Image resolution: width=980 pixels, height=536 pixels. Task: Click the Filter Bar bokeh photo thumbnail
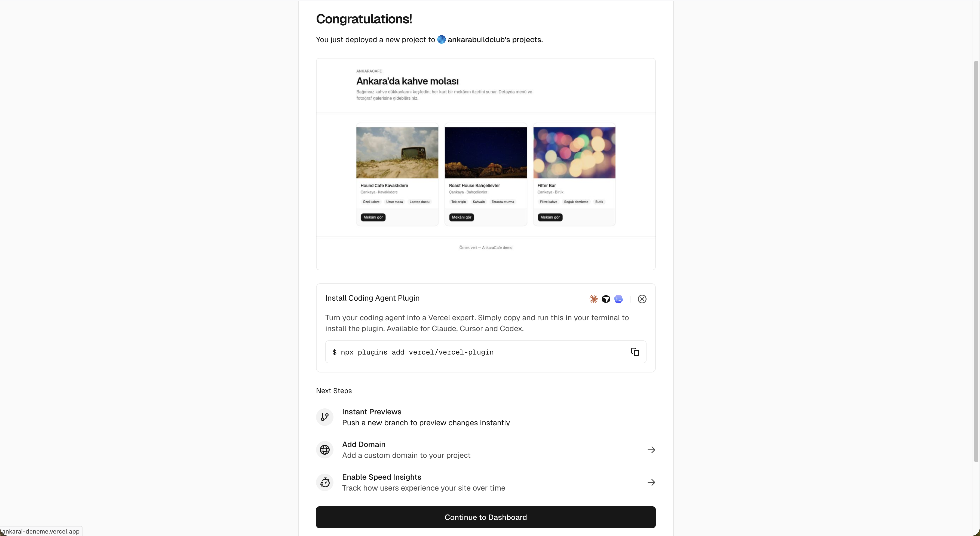tap(574, 152)
